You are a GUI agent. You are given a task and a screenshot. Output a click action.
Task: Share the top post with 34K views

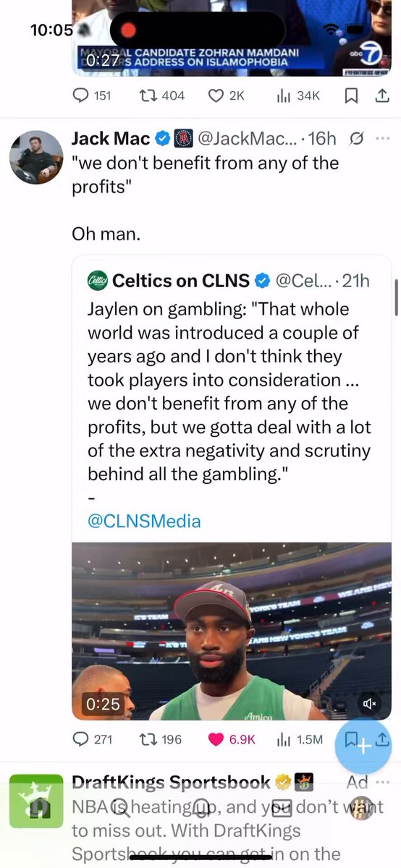coord(381,95)
